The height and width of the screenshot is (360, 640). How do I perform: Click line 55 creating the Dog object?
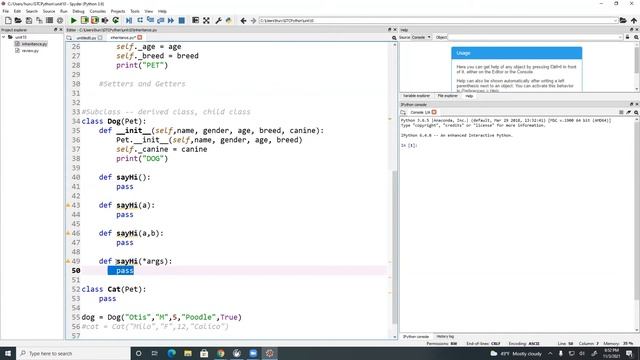pyautogui.click(x=161, y=317)
